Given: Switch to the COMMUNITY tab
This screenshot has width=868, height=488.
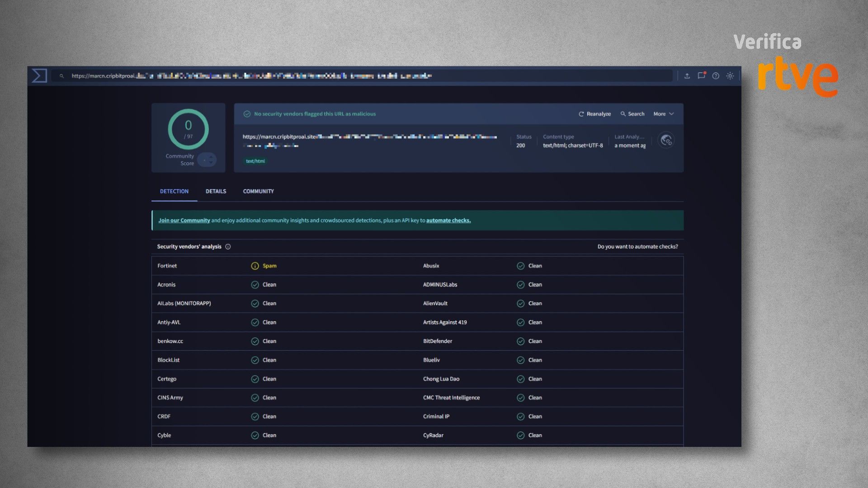Looking at the screenshot, I should (258, 192).
